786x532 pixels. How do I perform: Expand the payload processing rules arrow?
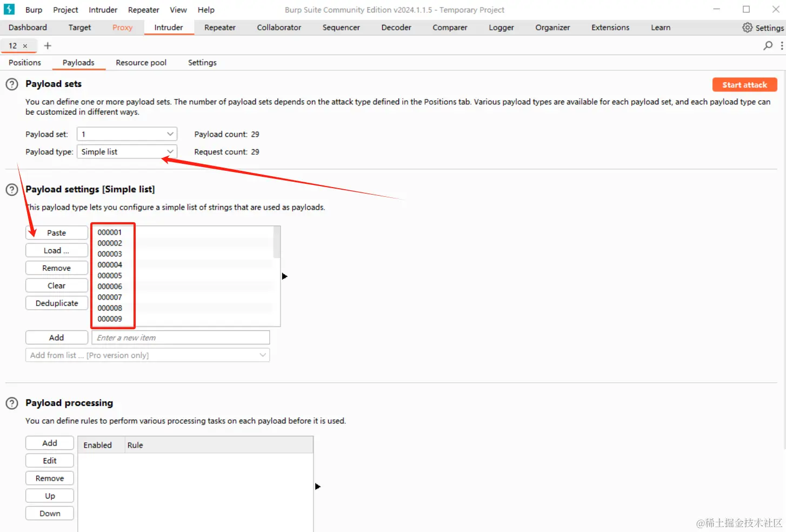(318, 487)
